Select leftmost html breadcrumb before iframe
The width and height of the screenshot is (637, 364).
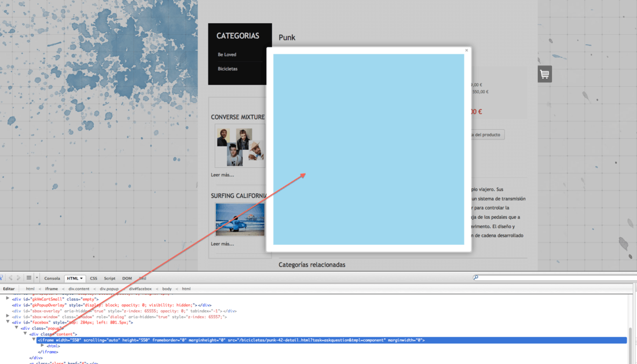(31, 289)
